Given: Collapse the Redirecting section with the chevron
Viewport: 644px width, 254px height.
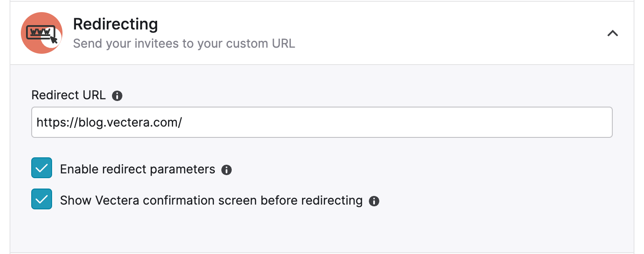Looking at the screenshot, I should tap(613, 33).
